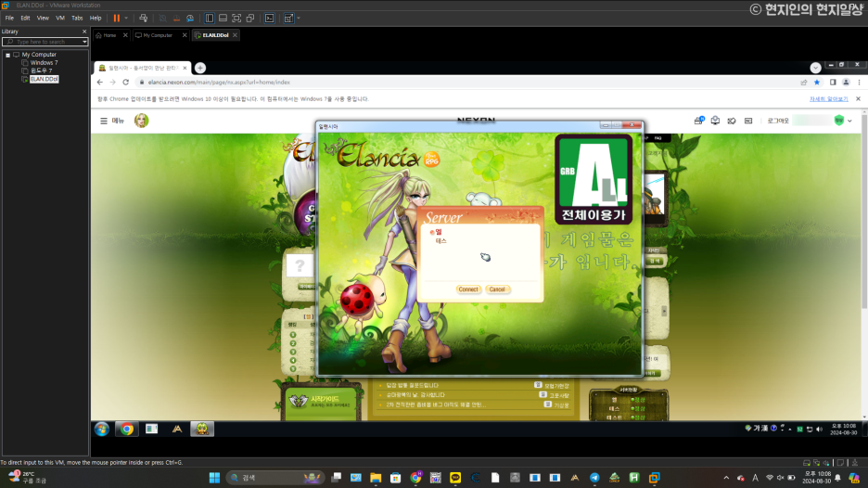Click the host taskbar 검색 search box

point(274,478)
